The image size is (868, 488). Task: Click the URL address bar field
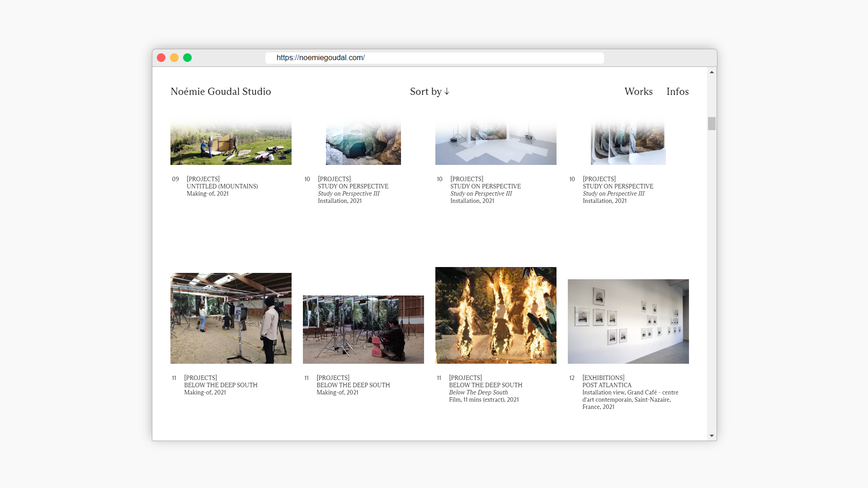pyautogui.click(x=434, y=58)
